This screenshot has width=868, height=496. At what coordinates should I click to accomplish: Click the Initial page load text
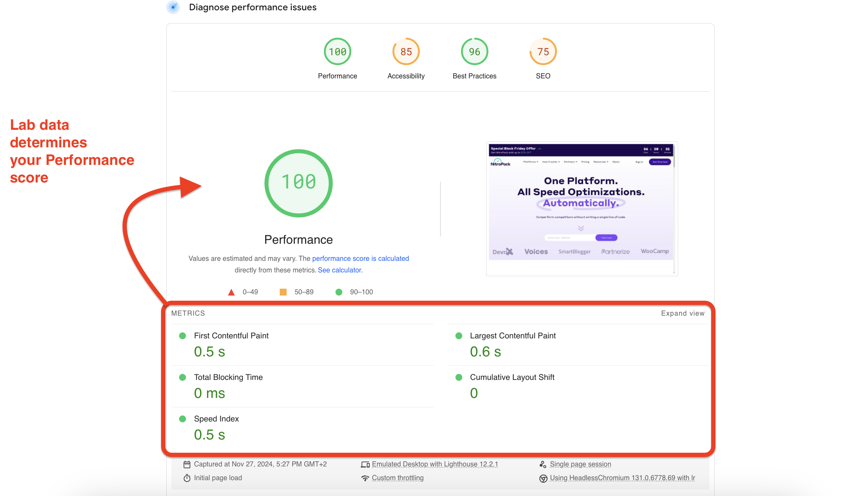tap(218, 478)
